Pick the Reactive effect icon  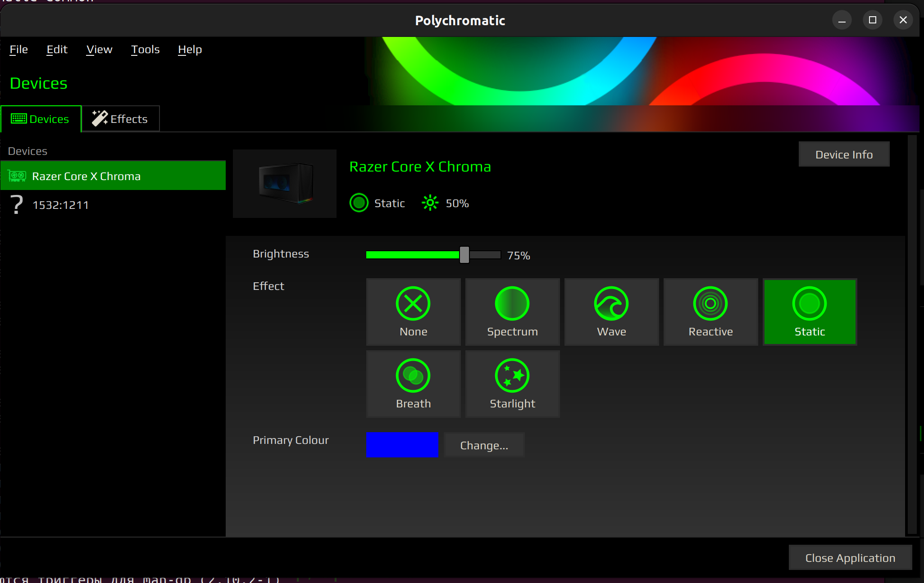coord(710,304)
